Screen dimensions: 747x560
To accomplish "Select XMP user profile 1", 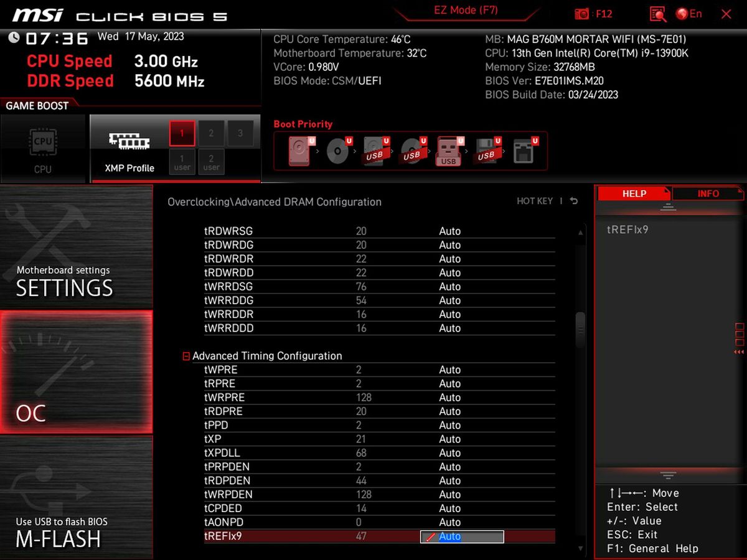I will pos(182,162).
